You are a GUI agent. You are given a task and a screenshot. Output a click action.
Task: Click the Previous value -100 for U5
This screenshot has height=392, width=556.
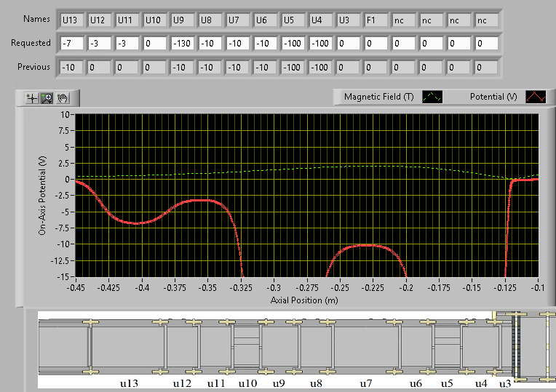coord(293,68)
